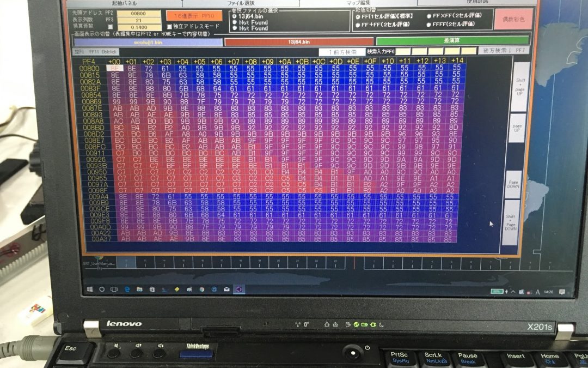588x368 pixels.
Task: Click row address 0087E
Action: [92, 108]
